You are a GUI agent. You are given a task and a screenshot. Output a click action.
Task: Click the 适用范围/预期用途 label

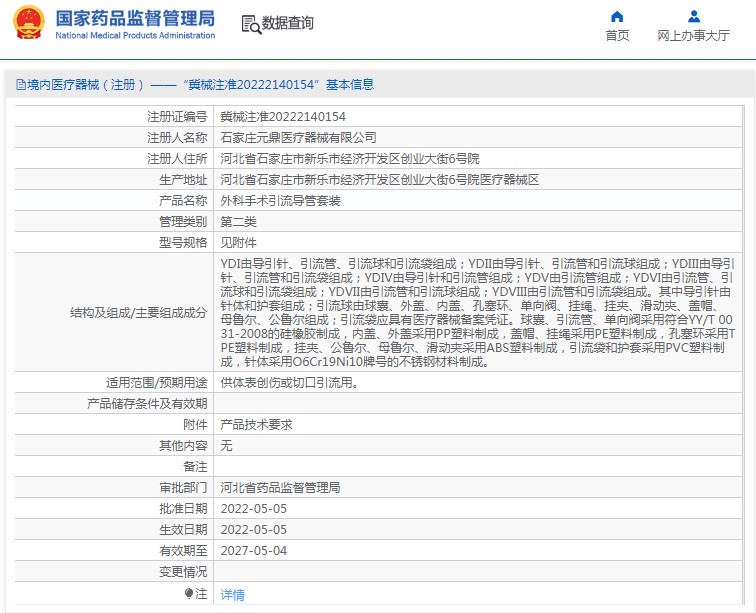157,382
